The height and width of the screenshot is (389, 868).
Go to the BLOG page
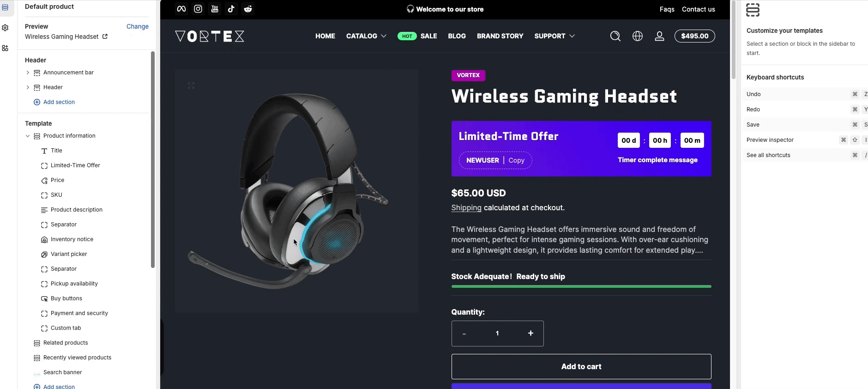point(457,36)
